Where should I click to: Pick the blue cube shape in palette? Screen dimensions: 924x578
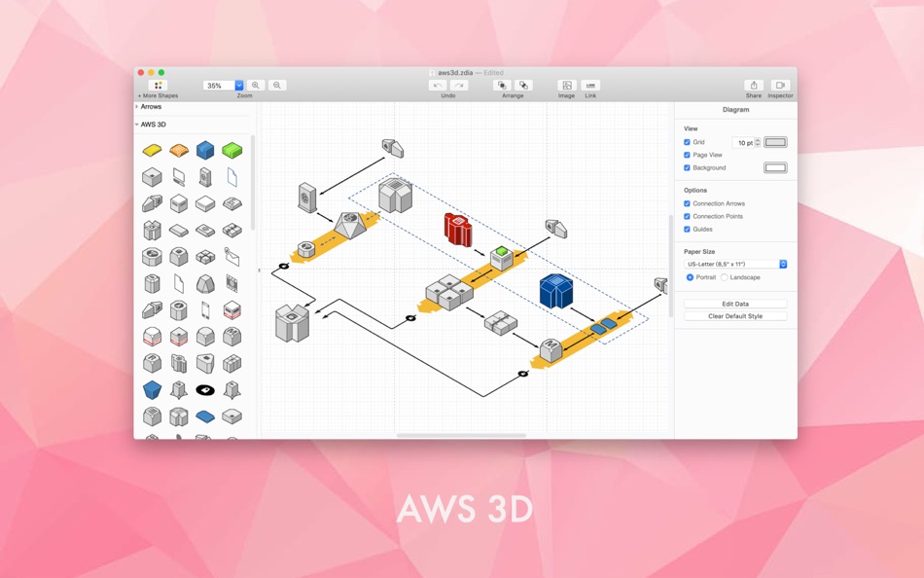tap(205, 150)
